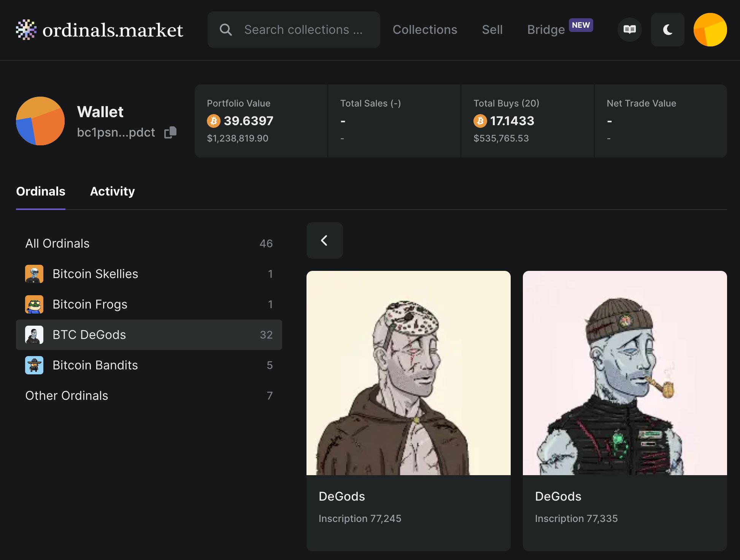The height and width of the screenshot is (560, 740).
Task: Show All Ordinals list
Action: [57, 243]
